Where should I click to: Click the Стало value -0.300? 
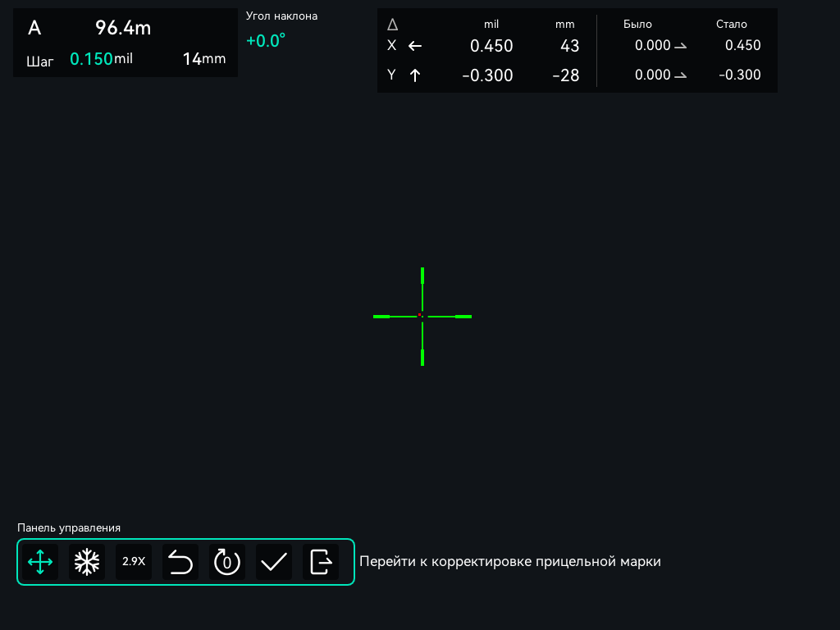click(x=740, y=75)
